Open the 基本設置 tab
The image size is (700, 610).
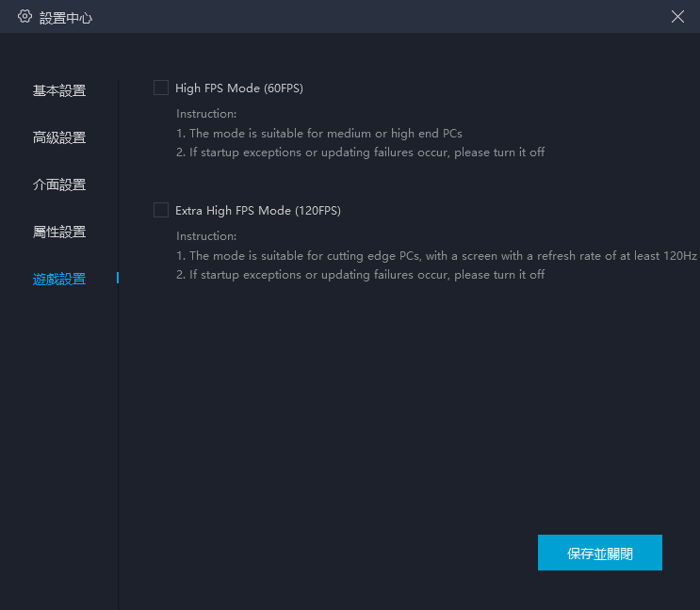(59, 90)
